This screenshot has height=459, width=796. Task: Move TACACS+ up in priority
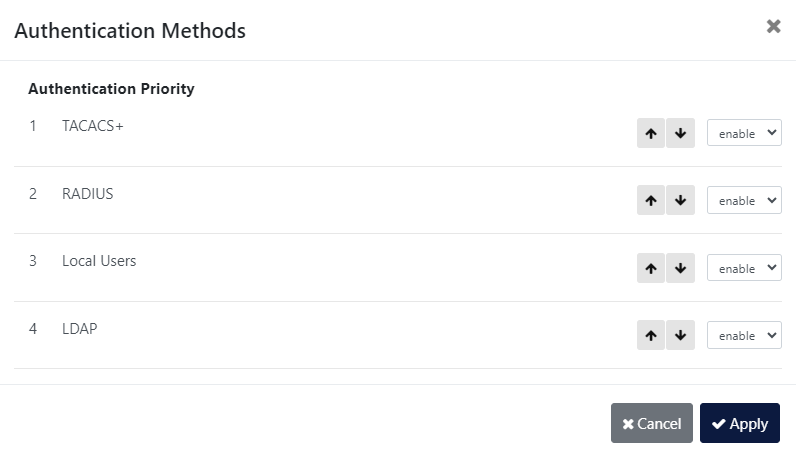coord(651,133)
